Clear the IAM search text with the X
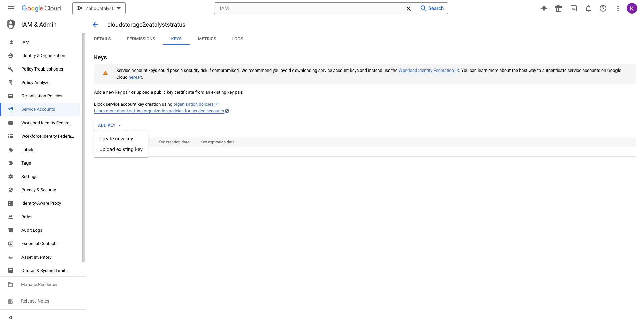 [x=409, y=9]
